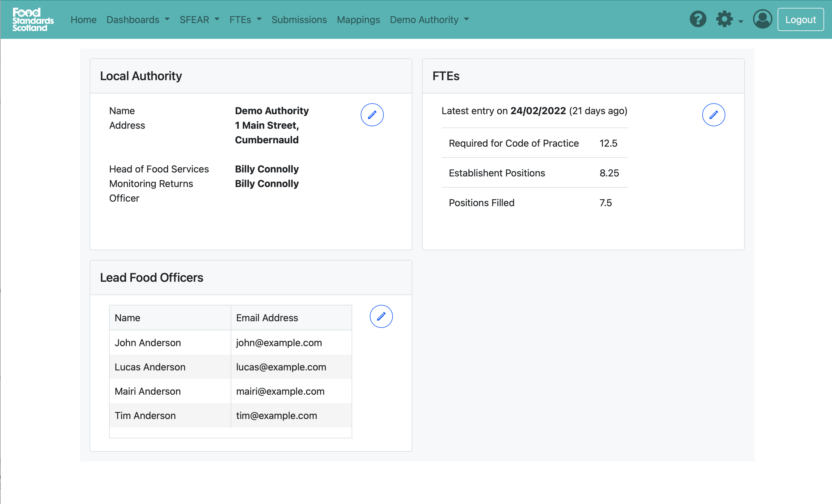The image size is (832, 504).
Task: Click the user profile avatar icon
Action: click(x=762, y=19)
